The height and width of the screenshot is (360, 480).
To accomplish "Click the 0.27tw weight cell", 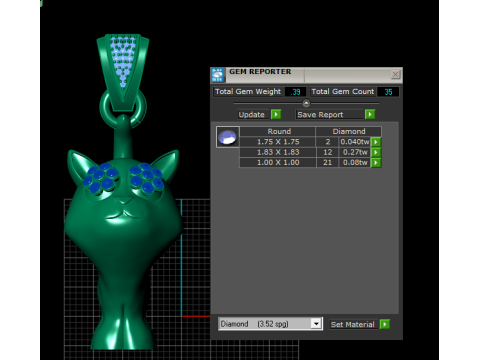I will tap(355, 152).
